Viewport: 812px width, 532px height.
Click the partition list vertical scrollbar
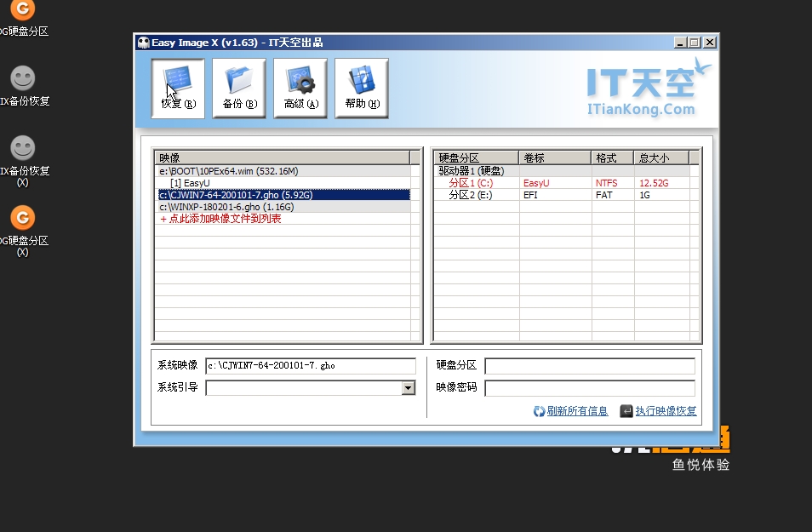pos(695,247)
